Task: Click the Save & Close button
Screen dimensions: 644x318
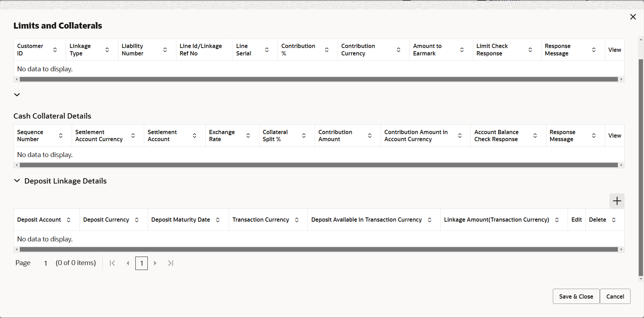Action: [576, 296]
